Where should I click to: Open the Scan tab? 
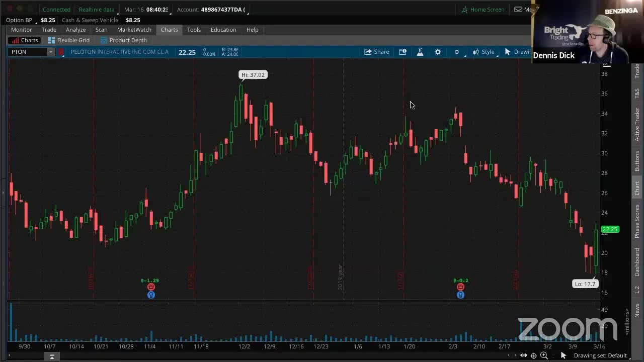[101, 30]
